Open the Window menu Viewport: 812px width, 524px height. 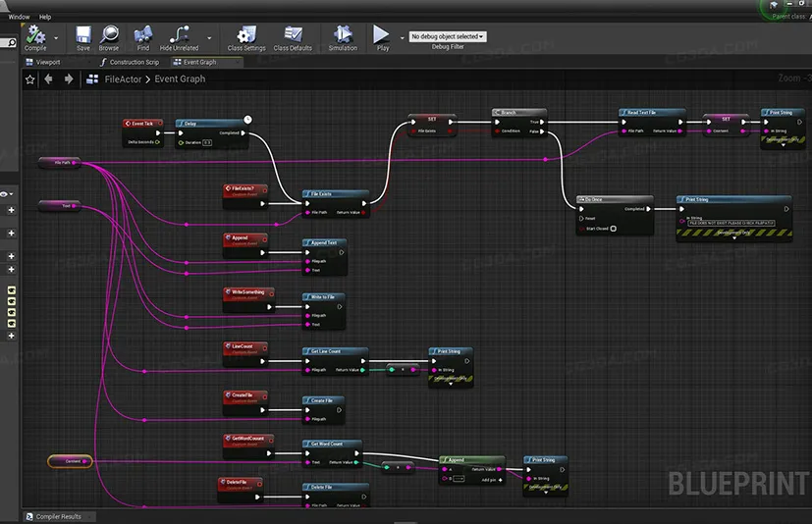coord(20,17)
